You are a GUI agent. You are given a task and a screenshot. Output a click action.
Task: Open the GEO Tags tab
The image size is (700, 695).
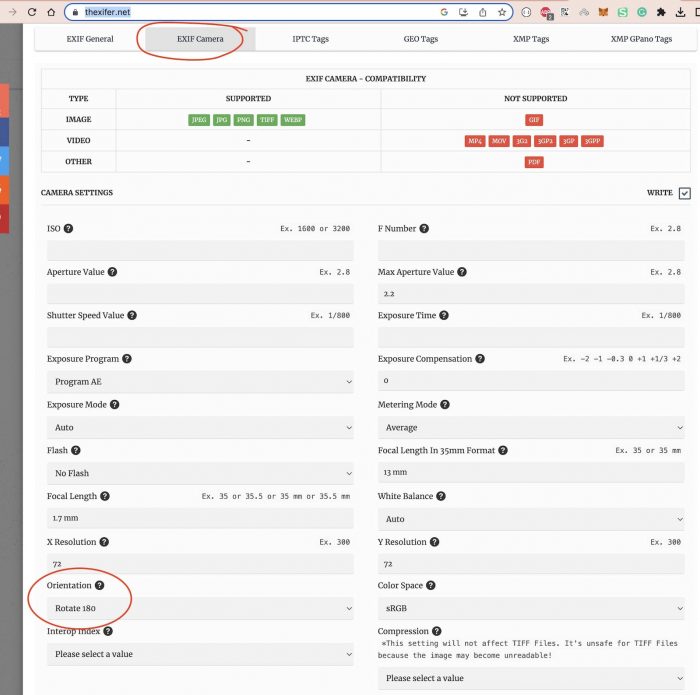[420, 39]
